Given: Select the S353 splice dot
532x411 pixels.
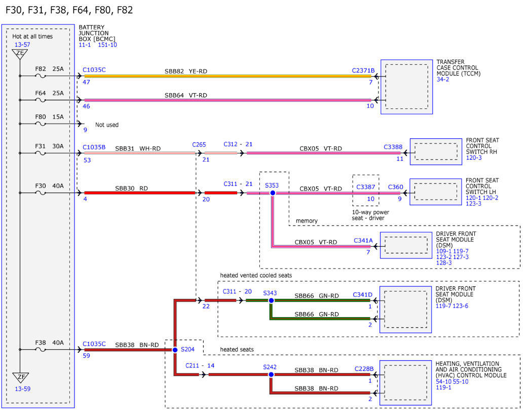Looking at the screenshot, I should coord(273,193).
